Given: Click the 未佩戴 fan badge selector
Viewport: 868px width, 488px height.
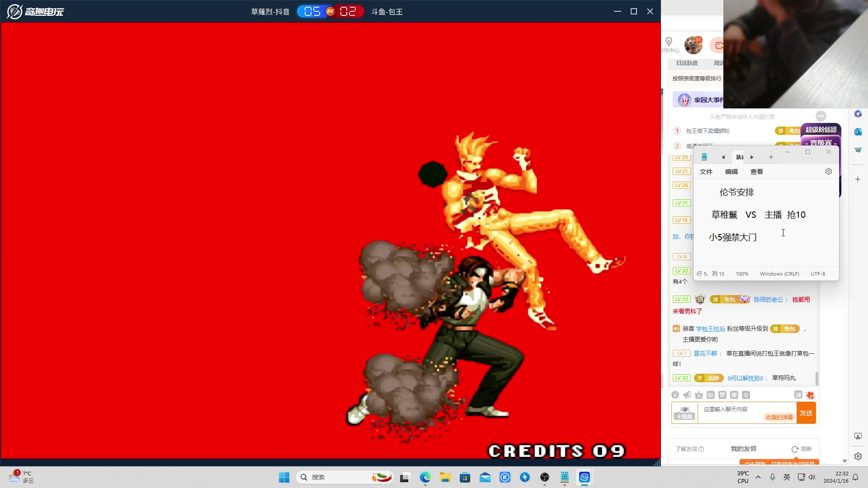Looking at the screenshot, I should pyautogui.click(x=684, y=413).
